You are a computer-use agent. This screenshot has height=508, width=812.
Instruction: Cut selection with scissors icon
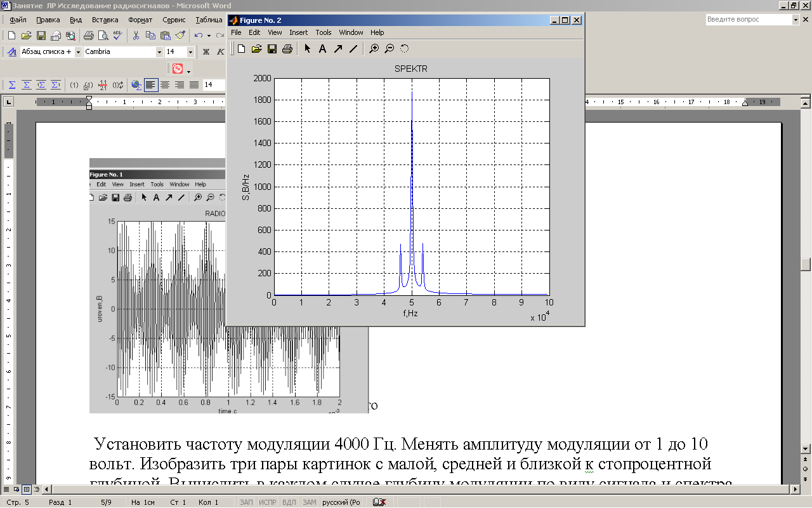tap(136, 36)
